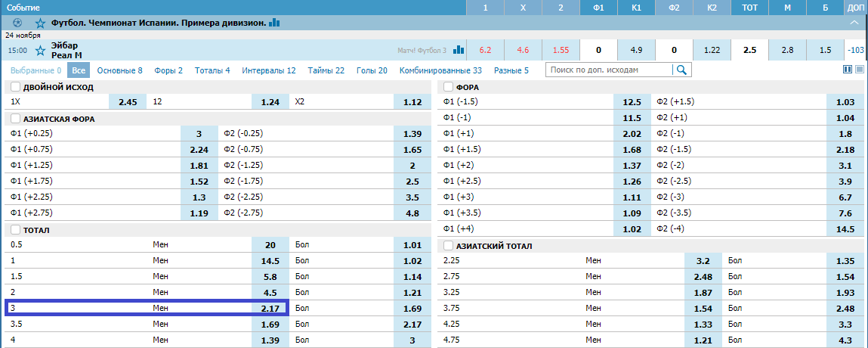This screenshot has height=348, width=868.
Task: Open the Голы 20 tab
Action: coord(372,70)
